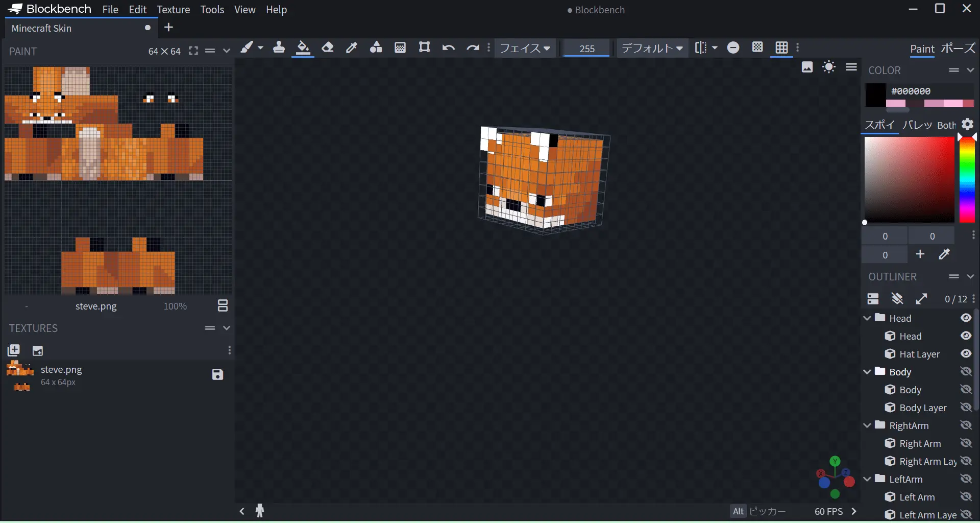Click the Redo arrow in toolbar
The image size is (980, 523).
473,48
